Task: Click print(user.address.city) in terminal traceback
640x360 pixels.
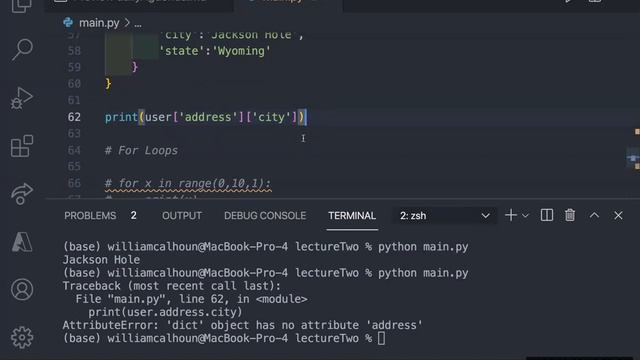Action: 165,312
